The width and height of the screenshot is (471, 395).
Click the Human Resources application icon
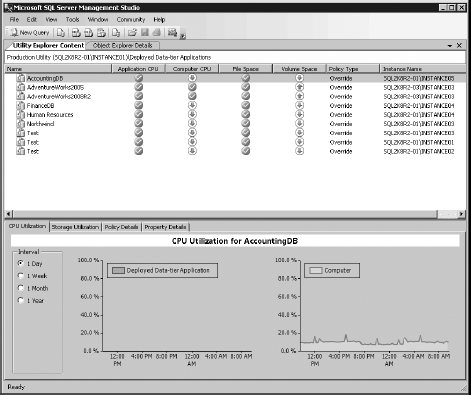tap(21, 115)
